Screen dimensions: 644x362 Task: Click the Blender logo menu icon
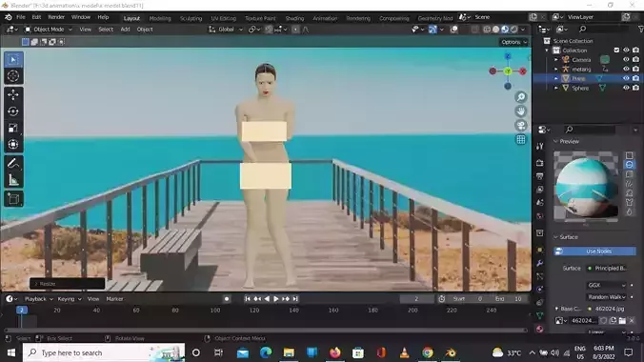pos(9,17)
